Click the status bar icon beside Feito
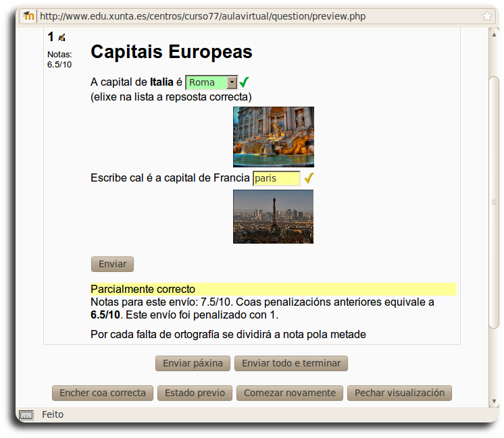The image size is (504, 438). pos(26,415)
